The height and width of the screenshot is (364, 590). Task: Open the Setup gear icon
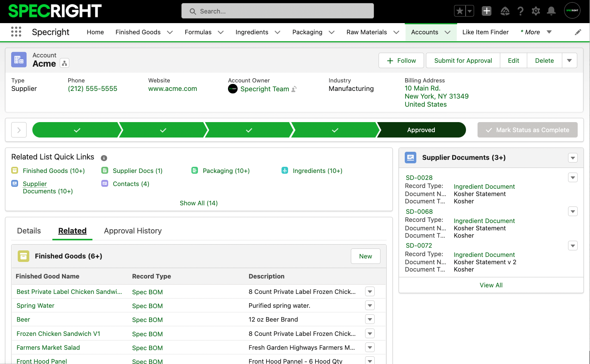coord(536,11)
